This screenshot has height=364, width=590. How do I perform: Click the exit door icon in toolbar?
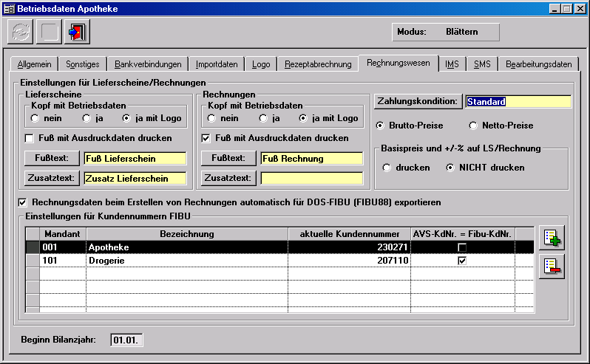pyautogui.click(x=76, y=33)
